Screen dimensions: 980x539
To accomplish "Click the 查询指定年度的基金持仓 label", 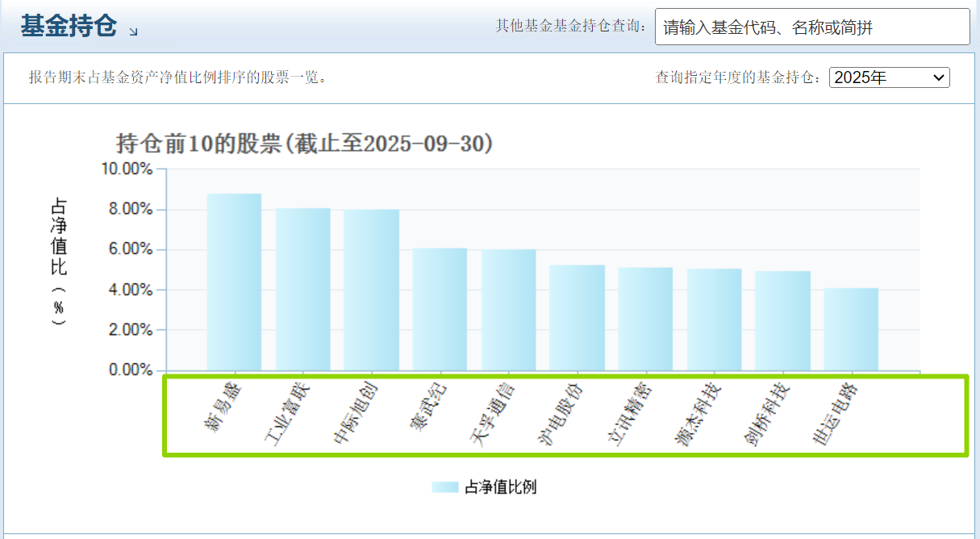I will (739, 77).
